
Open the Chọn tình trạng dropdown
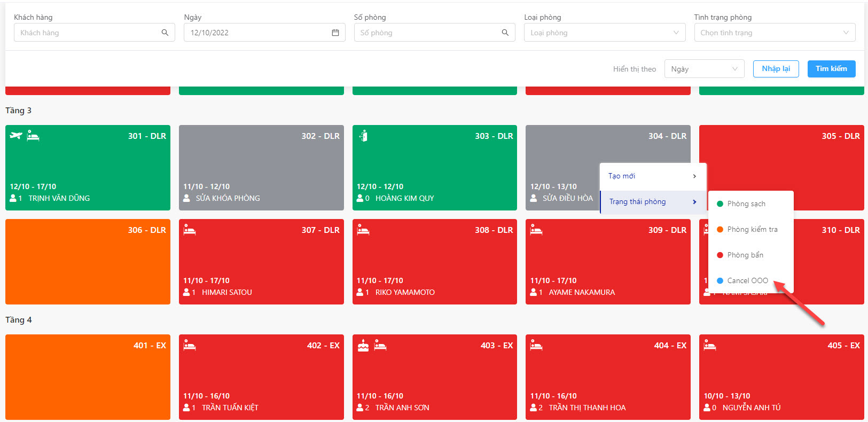[775, 33]
